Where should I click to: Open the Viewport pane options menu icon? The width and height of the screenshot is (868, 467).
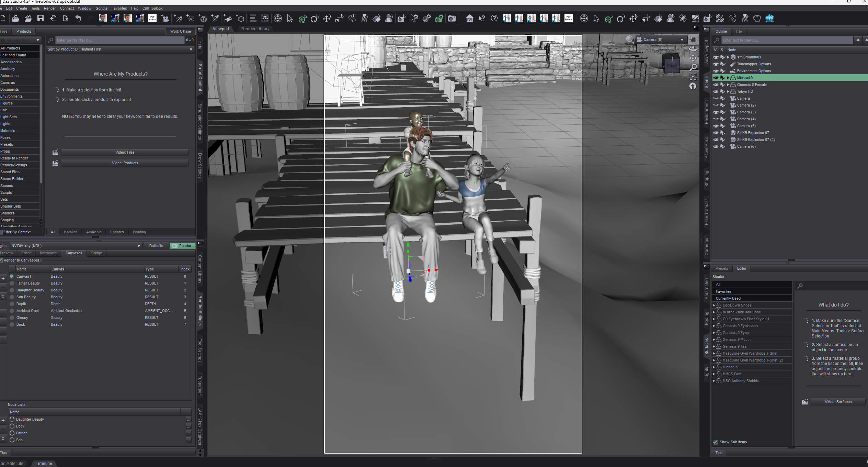696,28
